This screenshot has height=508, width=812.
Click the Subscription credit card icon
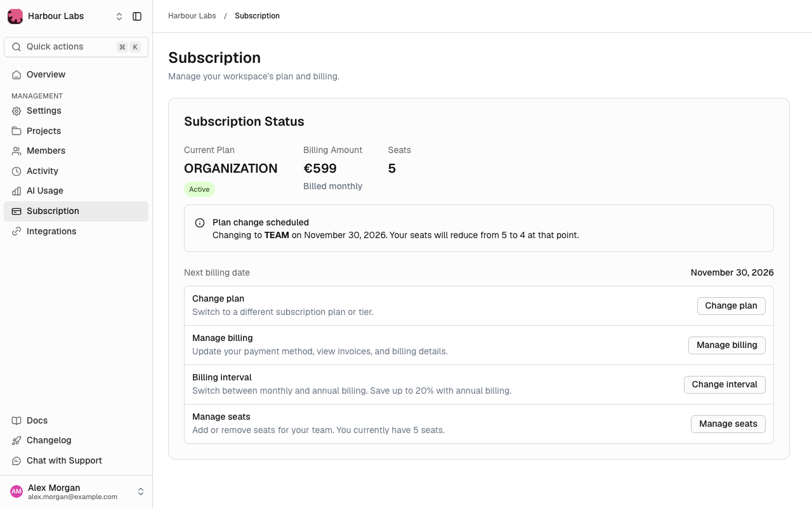(16, 211)
